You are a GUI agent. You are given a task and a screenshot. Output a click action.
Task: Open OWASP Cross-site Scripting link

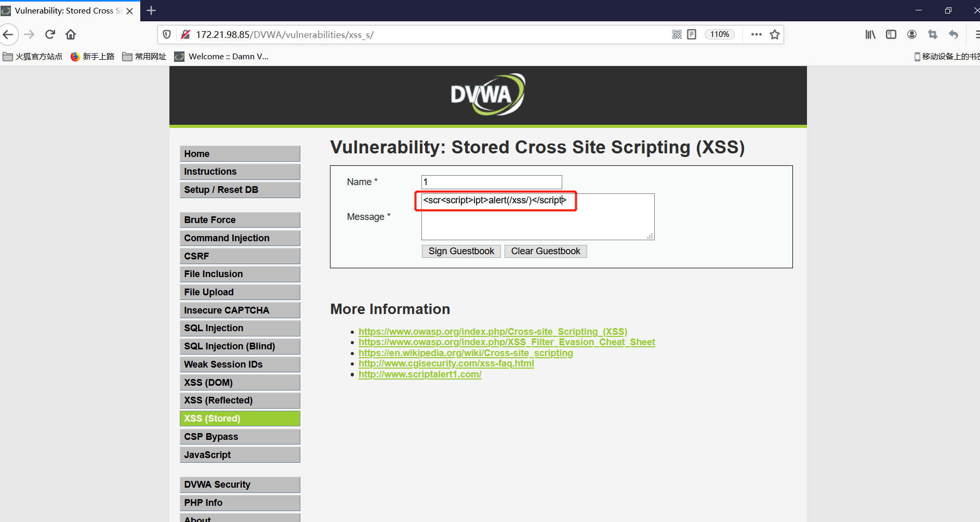coord(493,332)
